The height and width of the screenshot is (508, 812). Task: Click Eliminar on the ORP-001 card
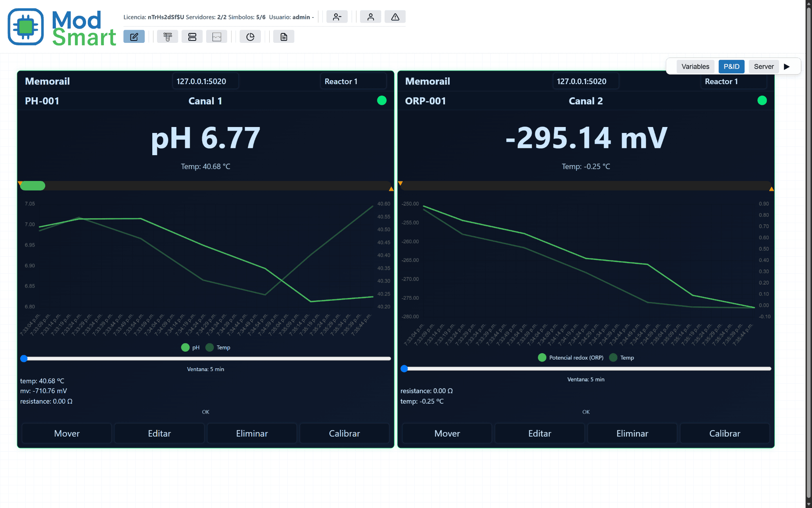tap(632, 433)
